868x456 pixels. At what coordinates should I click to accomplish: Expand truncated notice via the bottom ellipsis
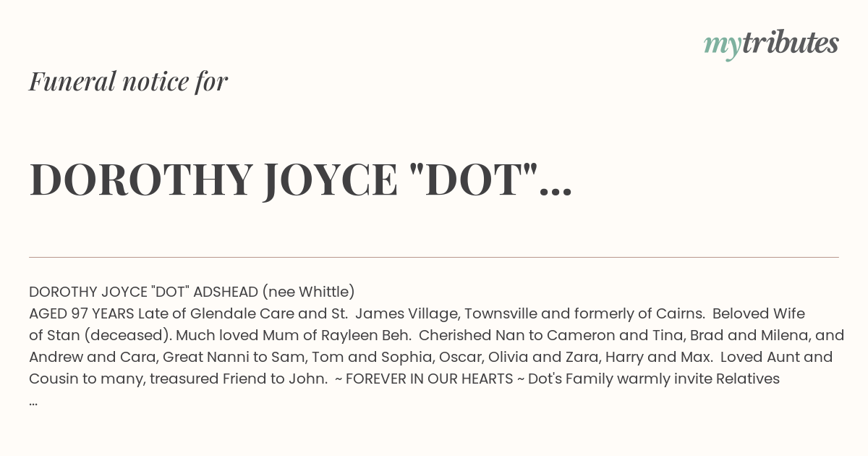pos(33,402)
